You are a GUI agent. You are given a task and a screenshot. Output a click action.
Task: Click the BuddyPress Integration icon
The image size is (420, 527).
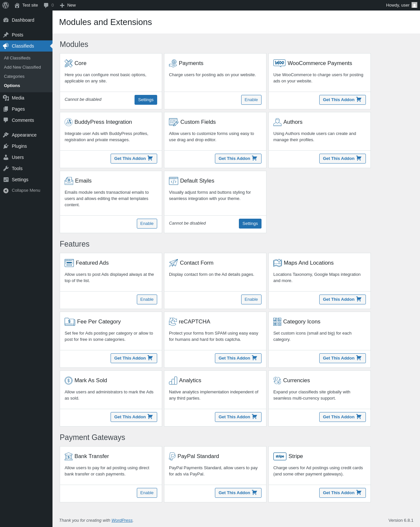69,122
